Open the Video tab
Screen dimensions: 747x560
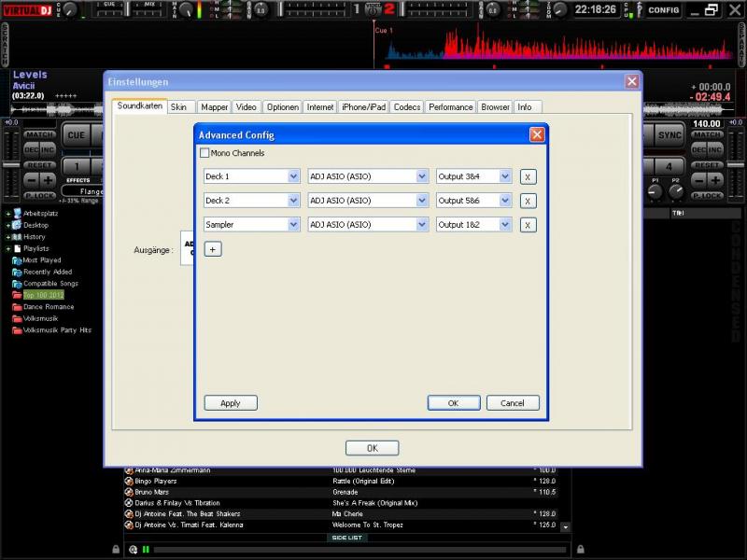(247, 107)
